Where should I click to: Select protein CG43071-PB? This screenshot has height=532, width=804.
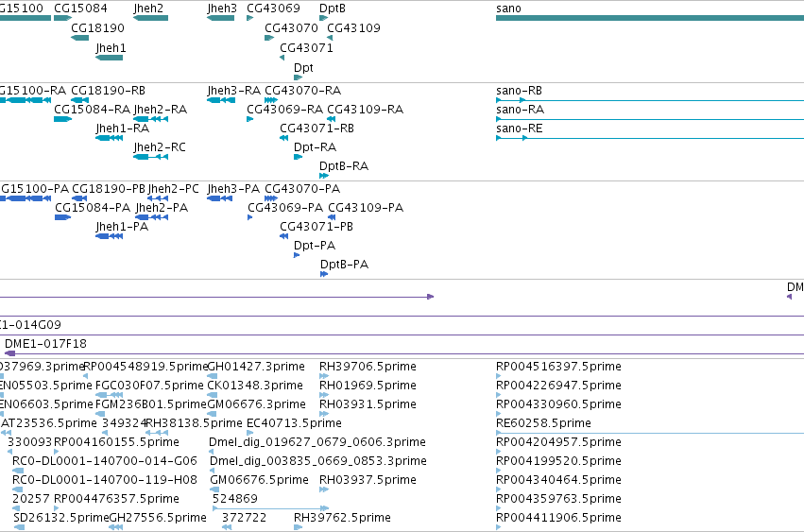click(x=316, y=227)
